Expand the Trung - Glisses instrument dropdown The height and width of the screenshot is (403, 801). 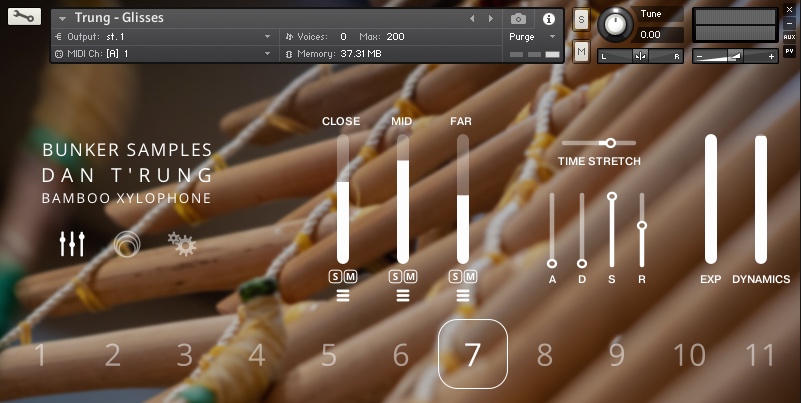[62, 18]
